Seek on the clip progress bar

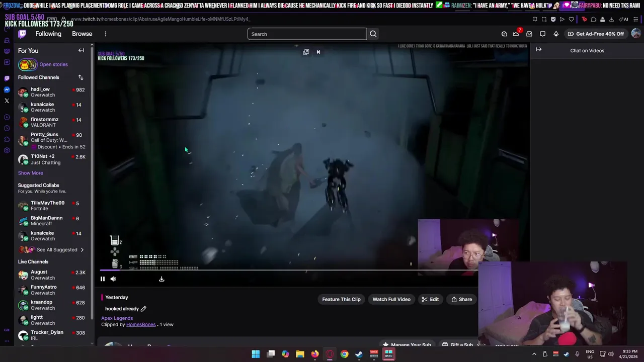[289, 270]
